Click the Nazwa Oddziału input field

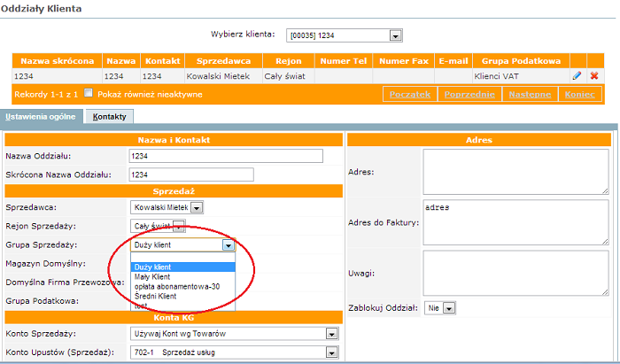[226, 156]
